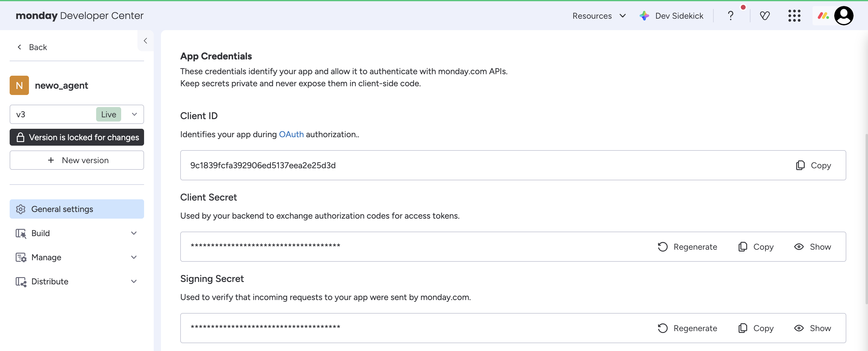Click the regenerate icon for Signing Secret
The image size is (868, 351).
pos(662,328)
